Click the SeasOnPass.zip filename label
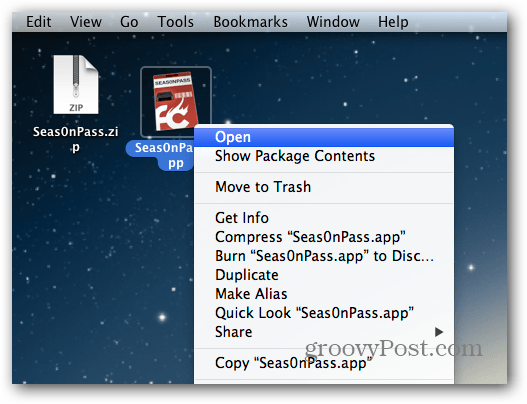Screen dimensions: 527x404 point(76,139)
